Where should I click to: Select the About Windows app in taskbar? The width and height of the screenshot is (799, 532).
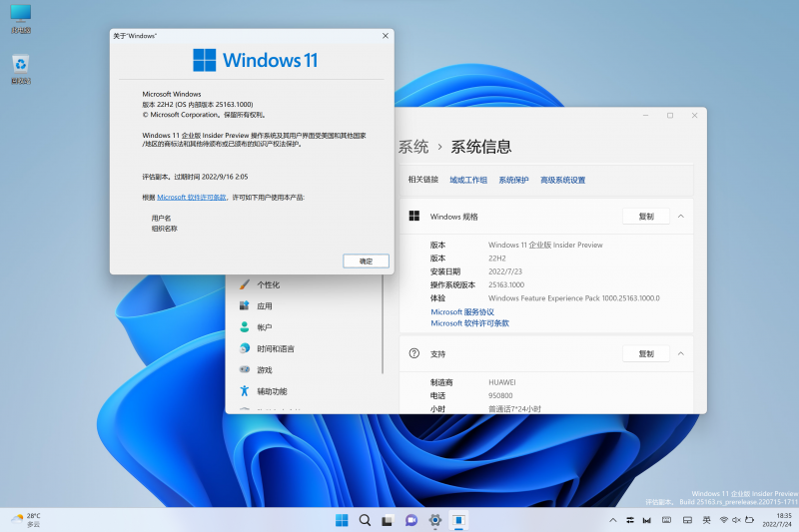tap(458, 520)
